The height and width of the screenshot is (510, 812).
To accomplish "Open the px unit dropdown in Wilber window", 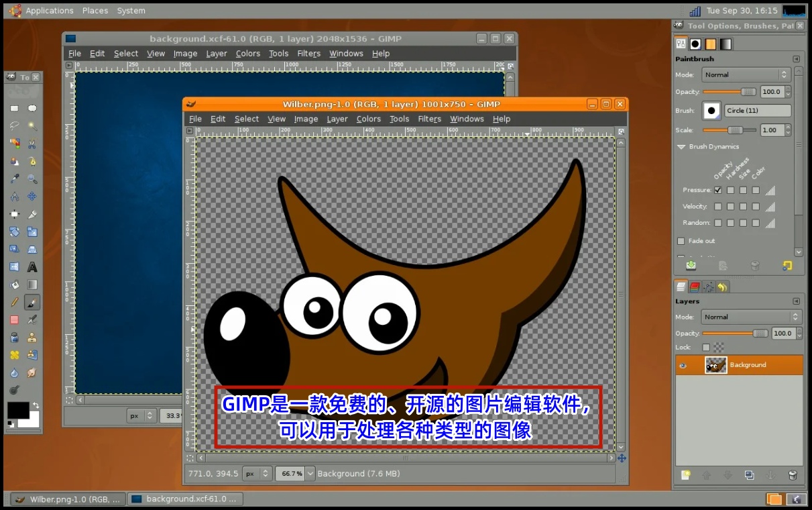I will (x=257, y=473).
